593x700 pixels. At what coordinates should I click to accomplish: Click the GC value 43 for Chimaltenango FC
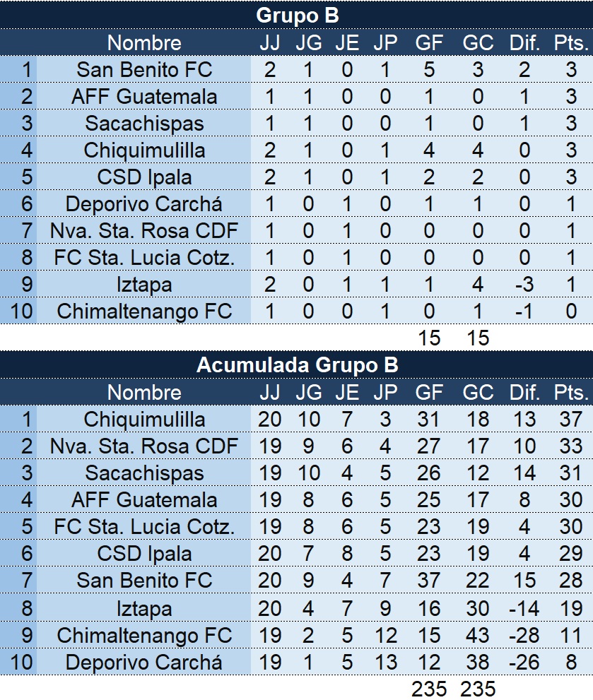click(478, 635)
